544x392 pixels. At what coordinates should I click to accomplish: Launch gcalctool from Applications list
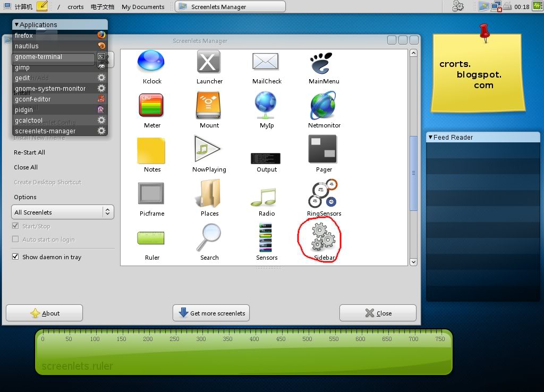click(x=60, y=121)
